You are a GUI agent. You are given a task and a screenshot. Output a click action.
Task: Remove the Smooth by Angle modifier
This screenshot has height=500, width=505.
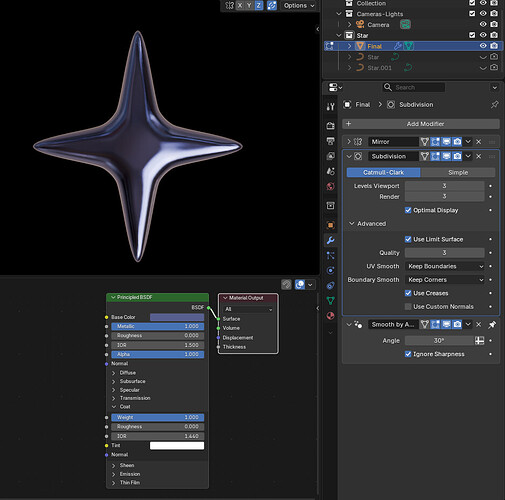pyautogui.click(x=479, y=325)
